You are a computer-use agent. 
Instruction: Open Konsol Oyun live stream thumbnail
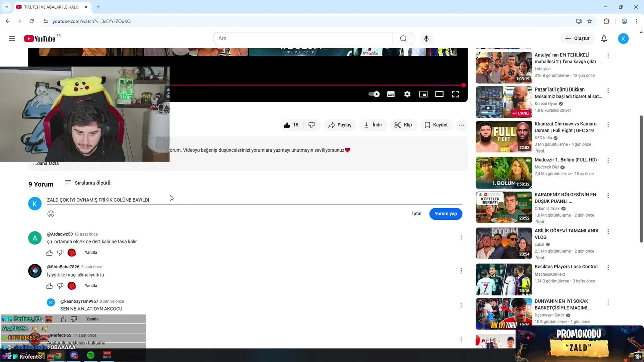pyautogui.click(x=504, y=102)
